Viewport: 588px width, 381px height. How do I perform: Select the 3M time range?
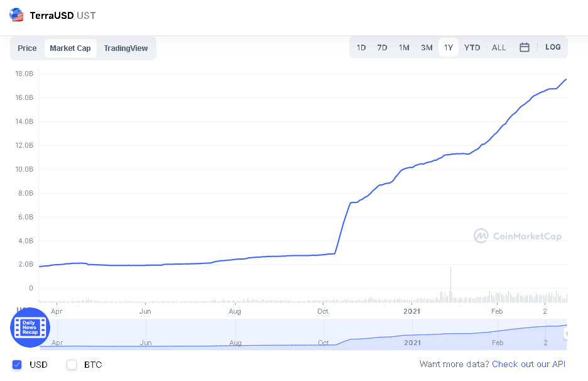(427, 48)
